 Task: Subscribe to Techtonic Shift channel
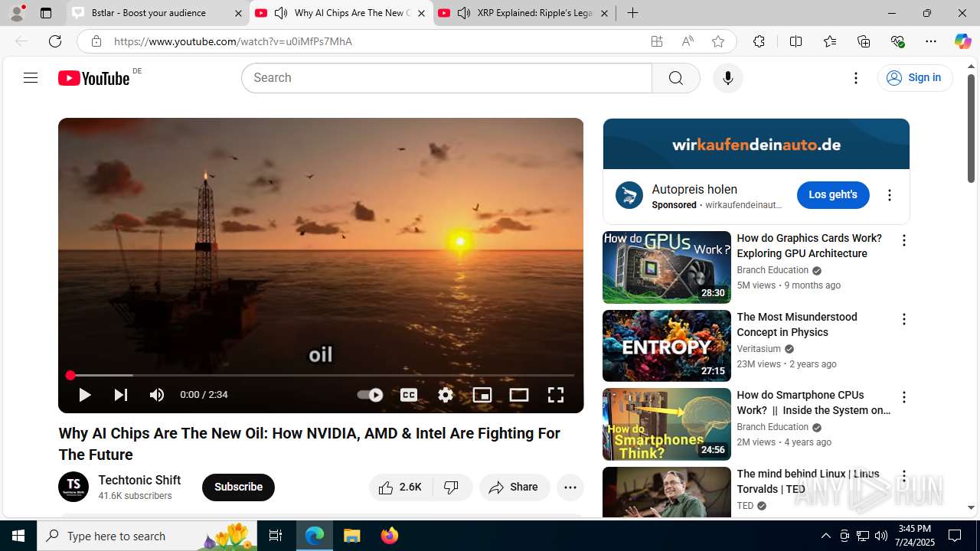238,487
